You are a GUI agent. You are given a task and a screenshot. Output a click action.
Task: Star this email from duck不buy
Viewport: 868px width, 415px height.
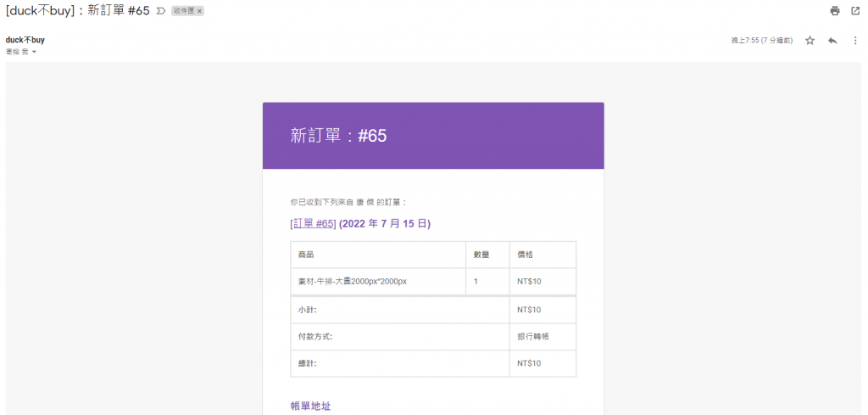tap(810, 41)
